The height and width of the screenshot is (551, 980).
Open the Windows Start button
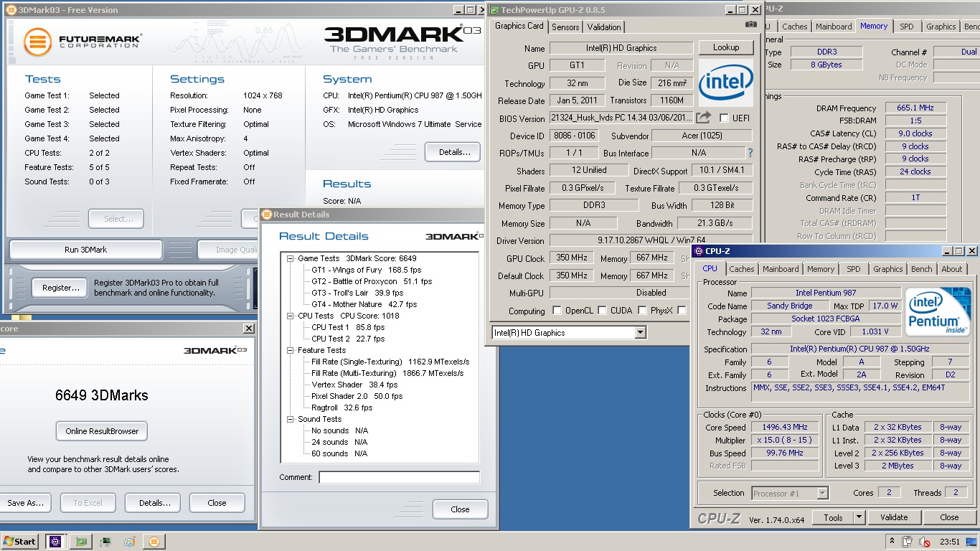coord(20,542)
